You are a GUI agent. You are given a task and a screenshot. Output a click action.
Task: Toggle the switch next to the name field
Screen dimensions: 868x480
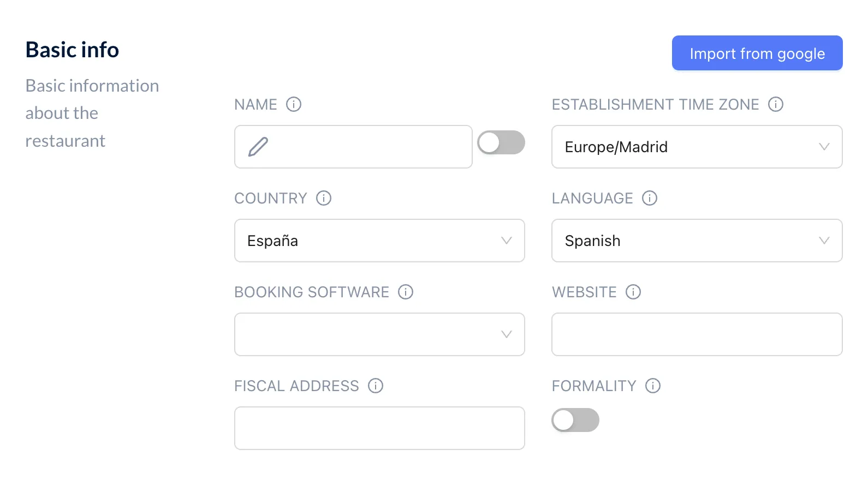click(501, 142)
